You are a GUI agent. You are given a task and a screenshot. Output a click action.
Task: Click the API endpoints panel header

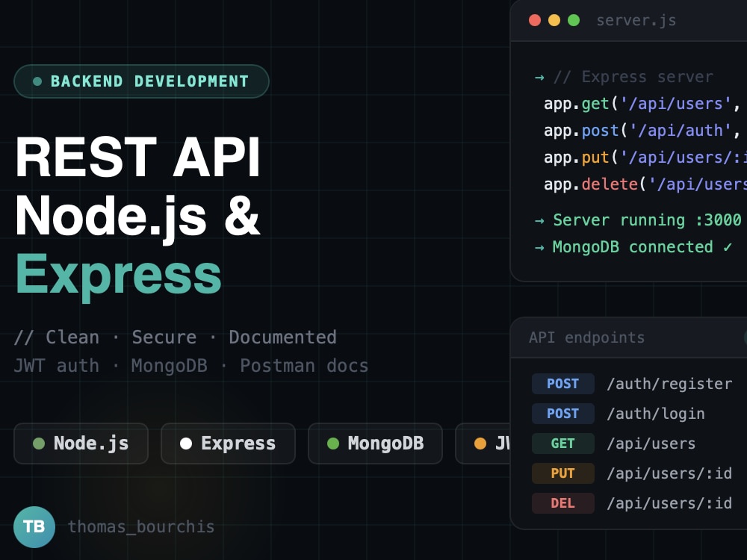(x=629, y=337)
